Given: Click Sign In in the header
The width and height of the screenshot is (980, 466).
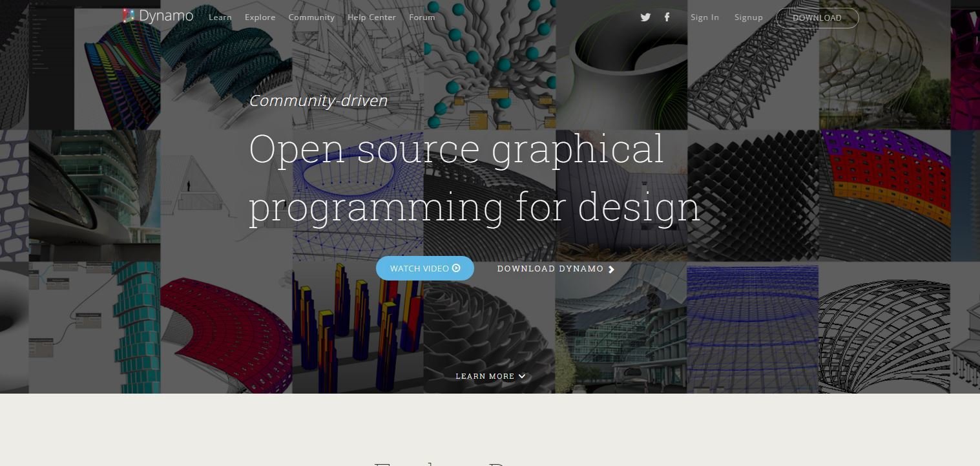Looking at the screenshot, I should (705, 17).
